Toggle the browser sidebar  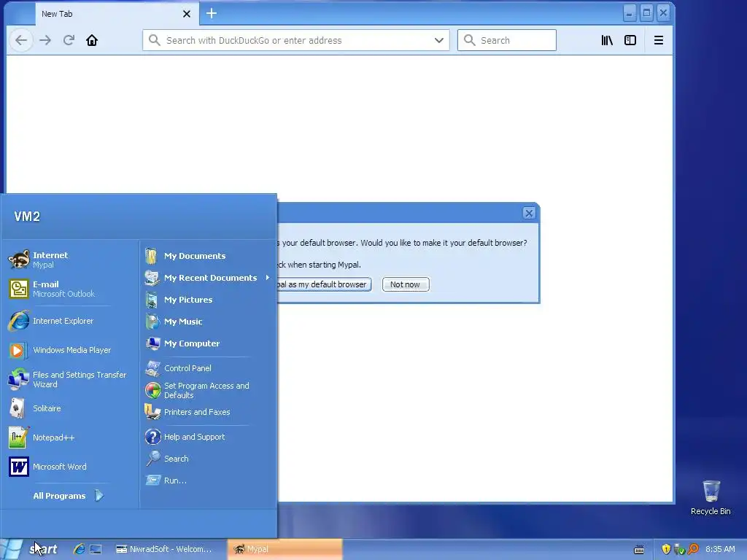tap(630, 41)
